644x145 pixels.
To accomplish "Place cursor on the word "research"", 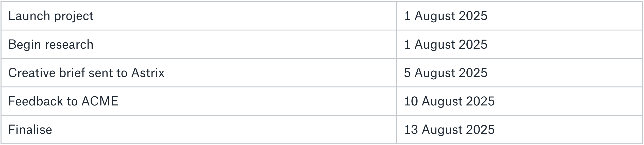I will [x=69, y=44].
